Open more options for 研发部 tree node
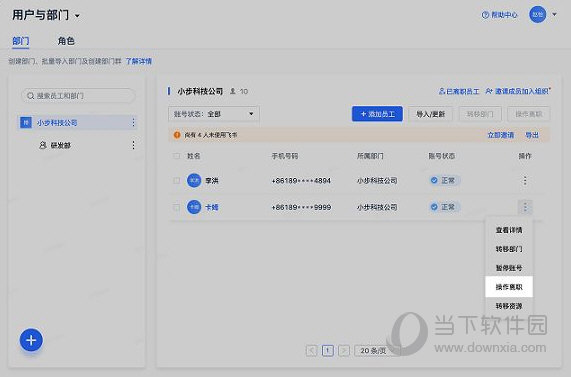The height and width of the screenshot is (377, 571). pyautogui.click(x=133, y=145)
